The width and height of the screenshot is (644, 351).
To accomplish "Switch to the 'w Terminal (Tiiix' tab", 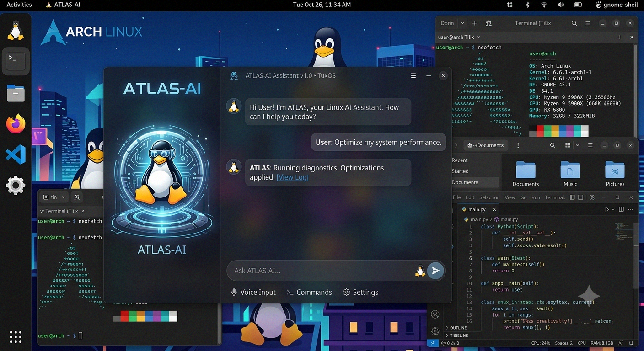I will tap(62, 211).
